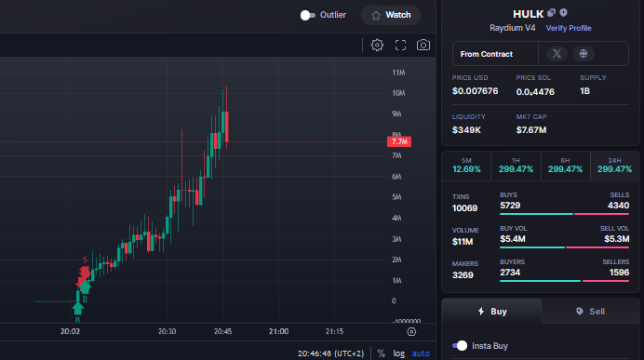Image resolution: width=644 pixels, height=360 pixels.
Task: Toggle log scale mode
Action: (x=399, y=353)
